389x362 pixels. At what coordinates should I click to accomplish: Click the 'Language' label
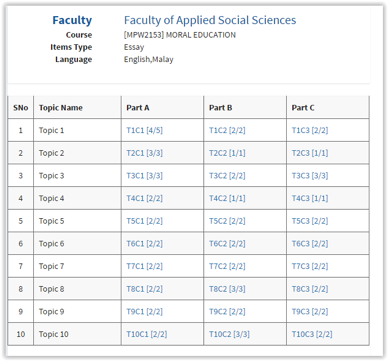(74, 60)
